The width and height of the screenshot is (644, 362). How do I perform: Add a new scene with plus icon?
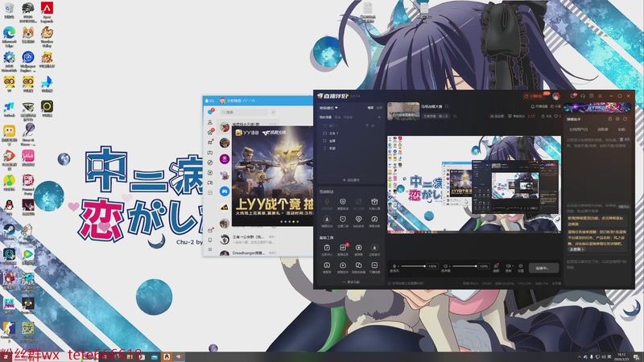[379, 117]
